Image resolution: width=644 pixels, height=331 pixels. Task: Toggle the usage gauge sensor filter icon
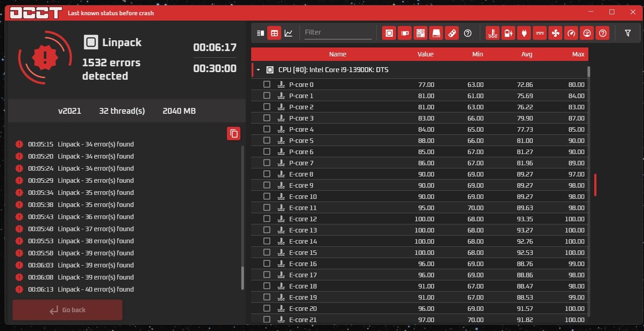coord(587,33)
